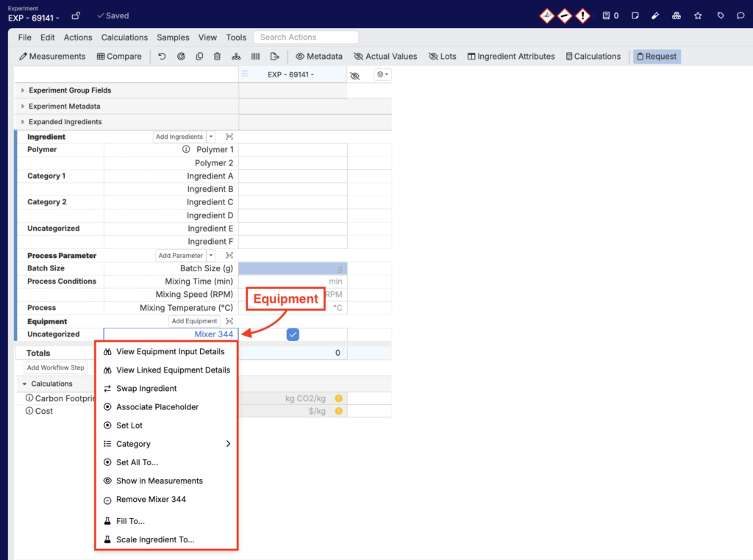Select Swap Ingredient from context menu
This screenshot has width=753, height=560.
(x=146, y=389)
